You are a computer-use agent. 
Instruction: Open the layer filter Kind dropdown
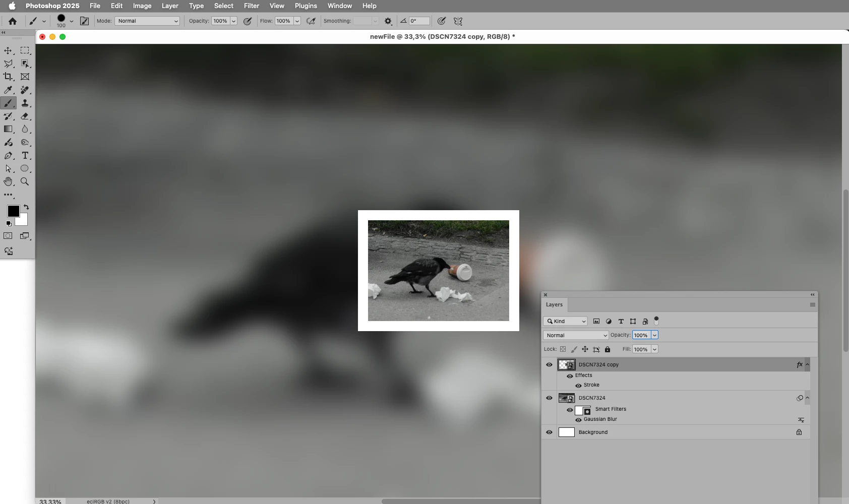pos(566,321)
